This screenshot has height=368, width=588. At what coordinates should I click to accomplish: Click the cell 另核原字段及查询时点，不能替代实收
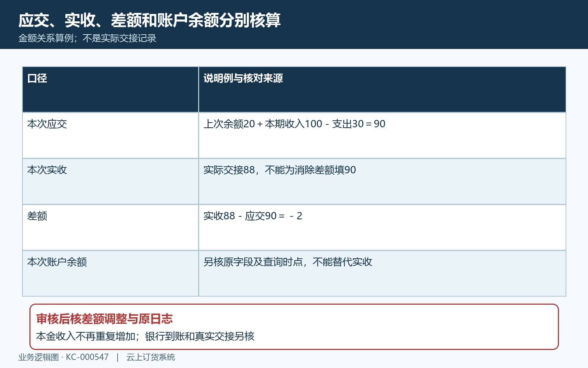coord(288,262)
